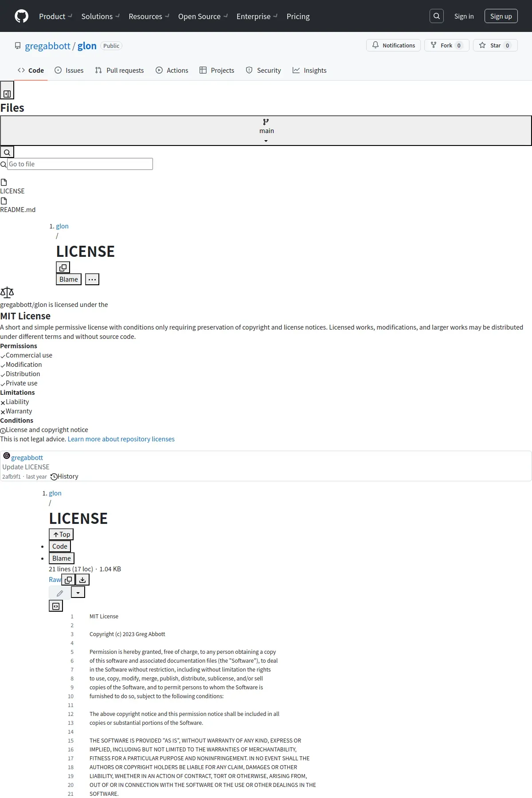Star the glon repository
The width and height of the screenshot is (532, 798).
tap(495, 45)
